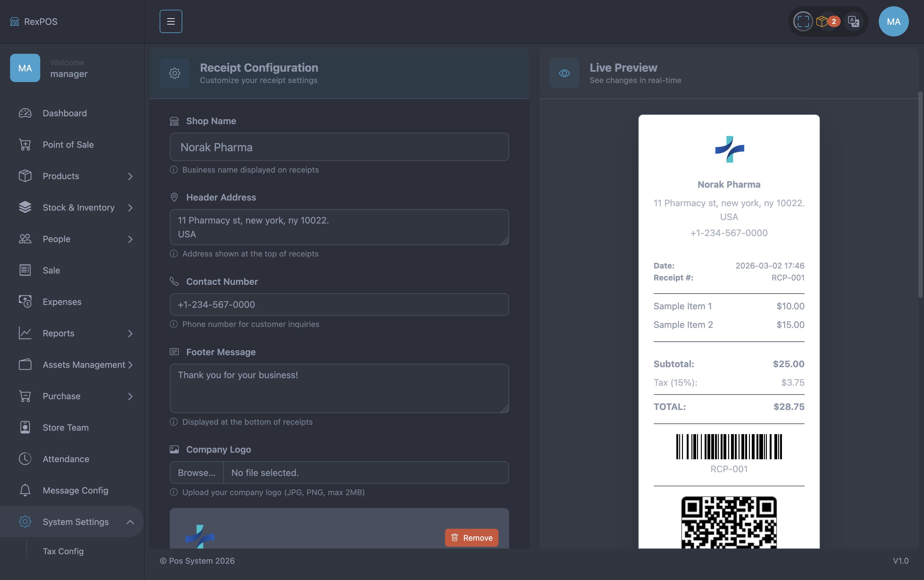Click the Receipt Configuration gear icon
Screen dimensions: 924x580
click(x=174, y=73)
